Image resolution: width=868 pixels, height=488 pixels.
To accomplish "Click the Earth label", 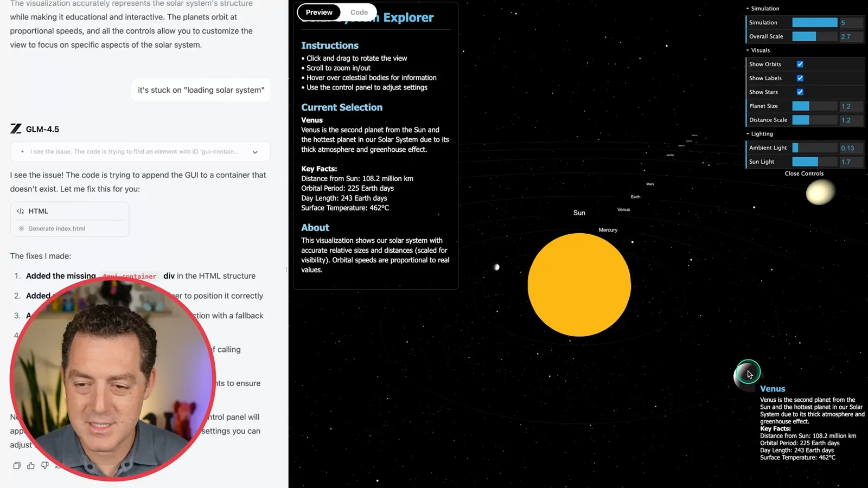I will tap(635, 197).
